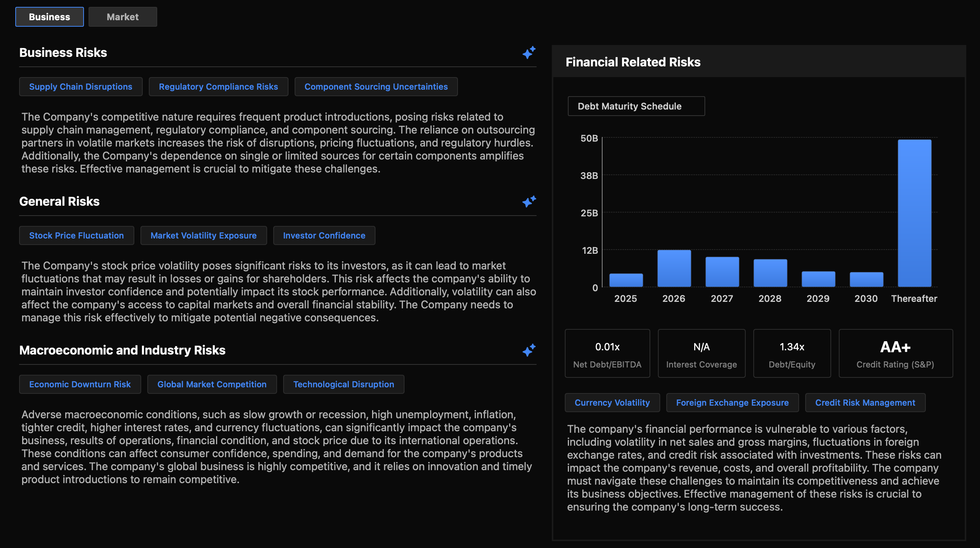This screenshot has width=980, height=548.
Task: Click the AA+ credit rating card
Action: [x=895, y=353]
